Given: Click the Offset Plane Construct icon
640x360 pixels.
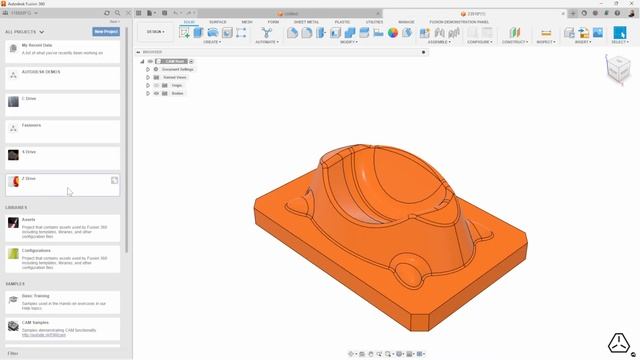Looking at the screenshot, I should 515,33.
